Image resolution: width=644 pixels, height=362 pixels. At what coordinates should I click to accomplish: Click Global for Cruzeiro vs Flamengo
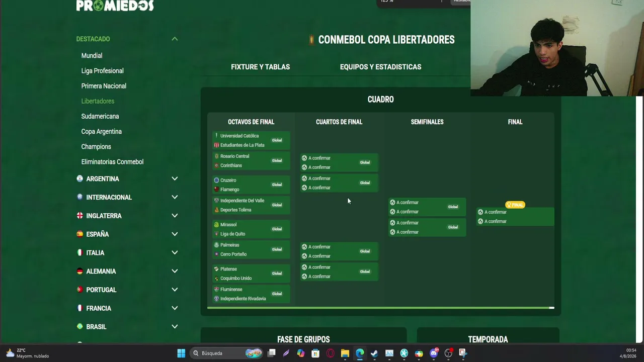tap(277, 185)
